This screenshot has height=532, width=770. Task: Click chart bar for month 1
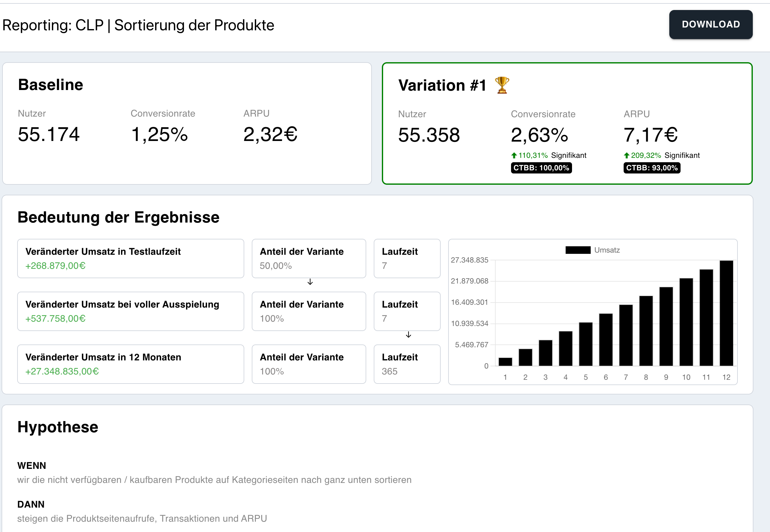click(505, 362)
